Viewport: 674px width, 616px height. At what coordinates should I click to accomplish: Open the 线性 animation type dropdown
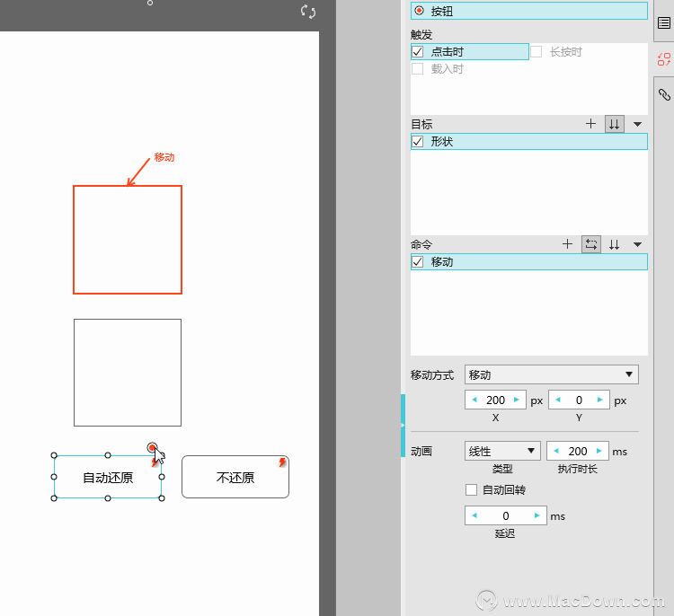tap(502, 451)
